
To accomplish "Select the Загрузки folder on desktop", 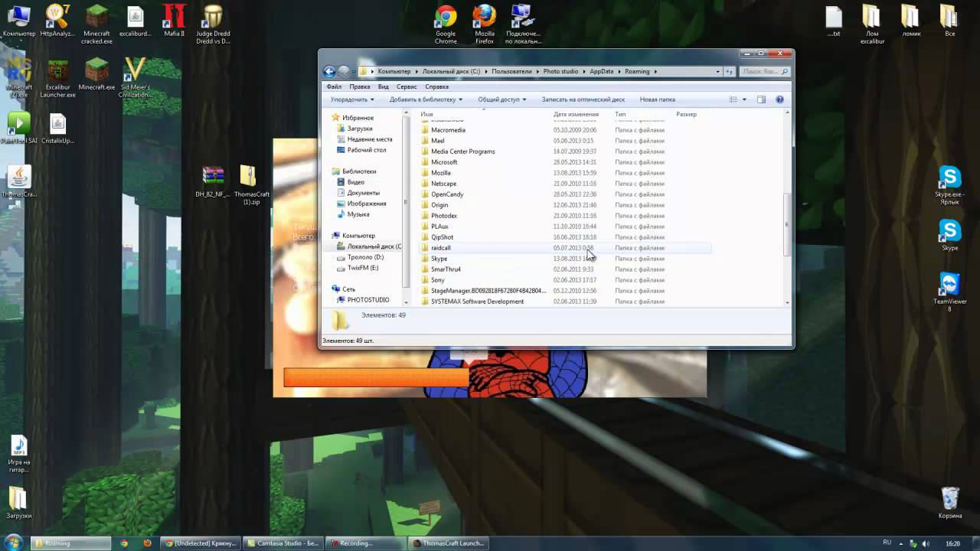I will tap(18, 504).
